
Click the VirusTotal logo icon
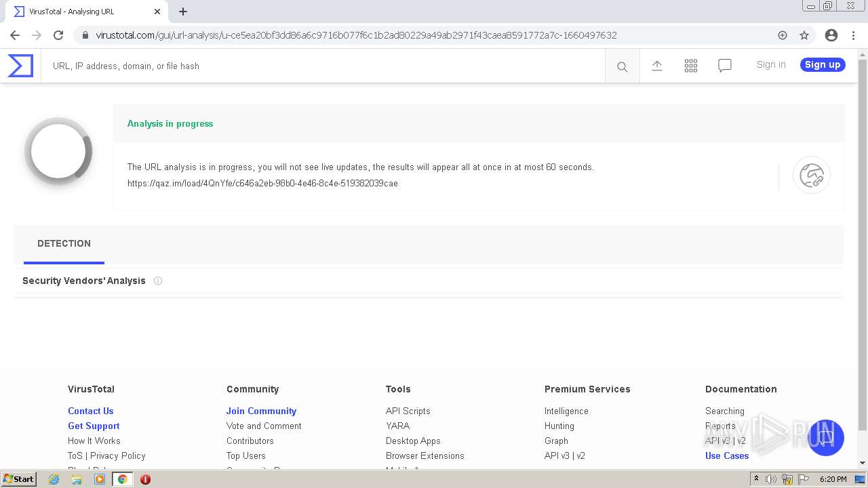point(20,66)
